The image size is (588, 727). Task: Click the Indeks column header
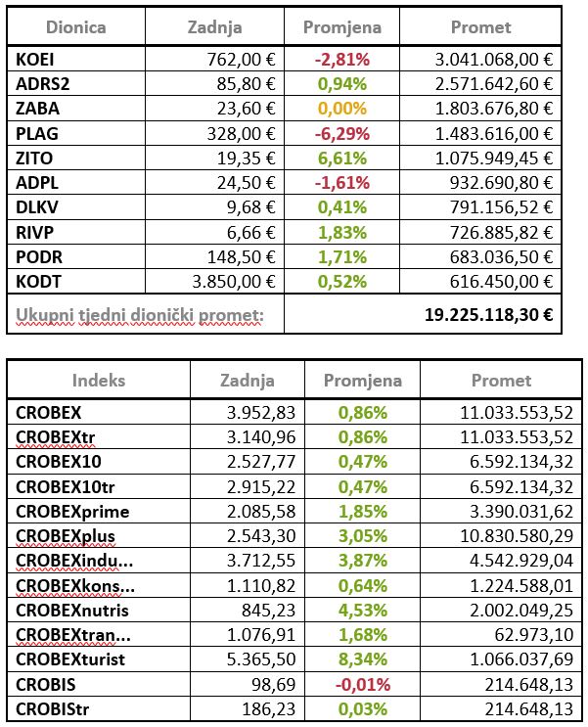[x=99, y=381]
